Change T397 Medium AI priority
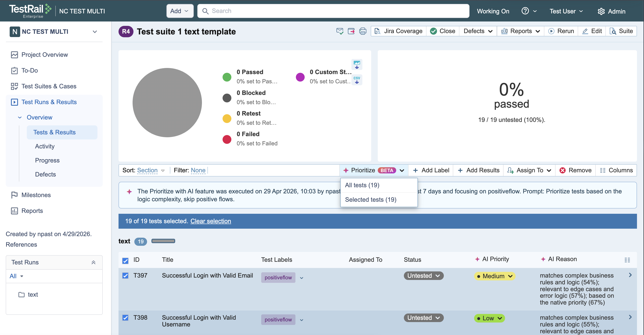The image size is (644, 335). click(x=495, y=276)
